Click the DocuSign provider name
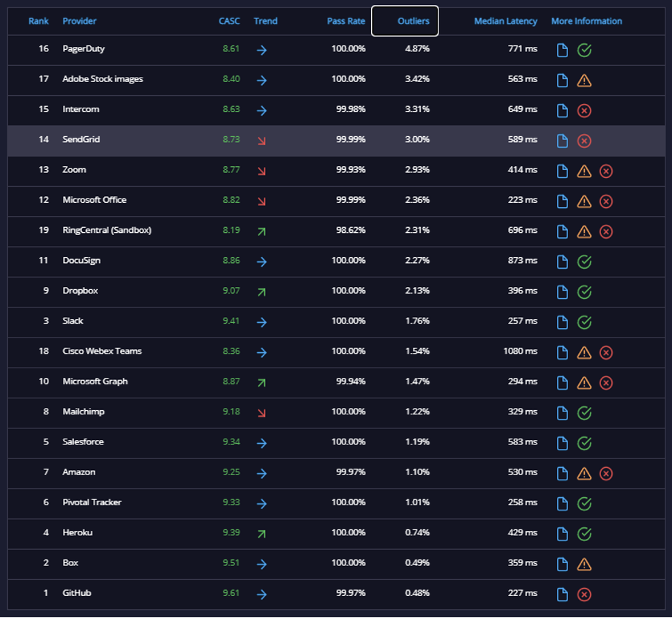The image size is (672, 618). pos(81,261)
